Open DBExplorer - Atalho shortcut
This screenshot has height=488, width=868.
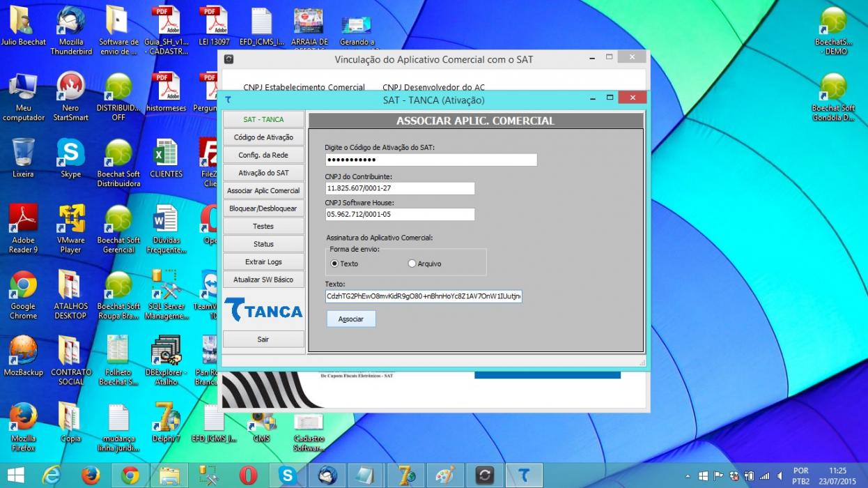point(166,361)
